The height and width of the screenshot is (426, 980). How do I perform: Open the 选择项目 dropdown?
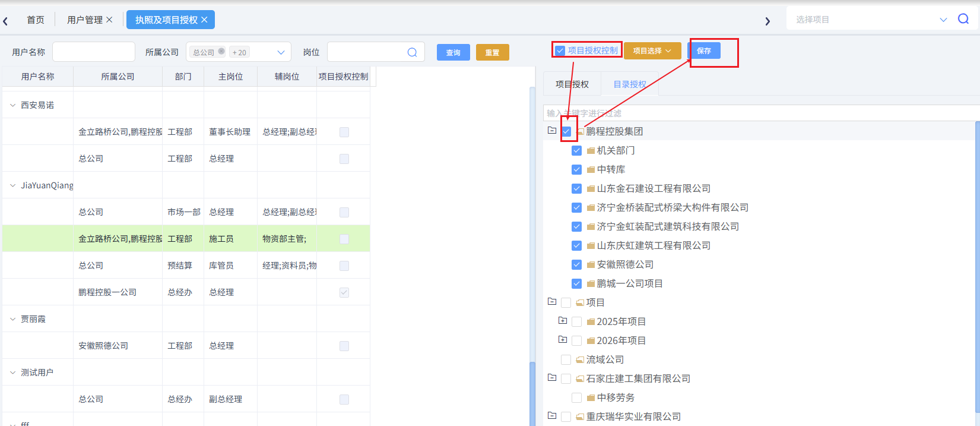[943, 20]
